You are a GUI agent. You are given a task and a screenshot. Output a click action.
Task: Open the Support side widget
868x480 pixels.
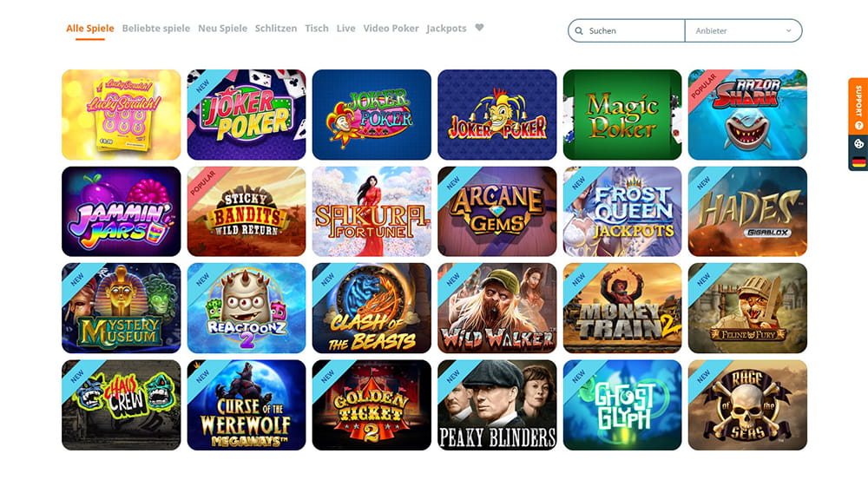pyautogui.click(x=858, y=106)
